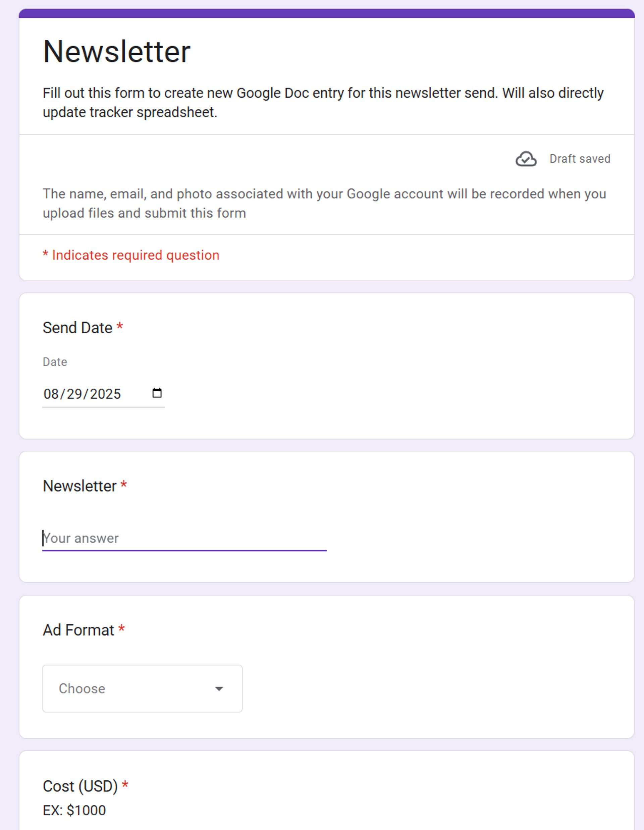
Task: Click the 'Send Date' question label
Action: coord(77,328)
